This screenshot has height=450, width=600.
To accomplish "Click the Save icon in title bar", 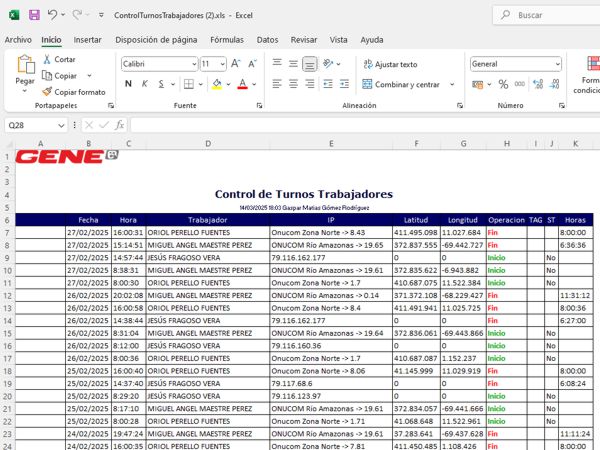I will click(x=34, y=15).
